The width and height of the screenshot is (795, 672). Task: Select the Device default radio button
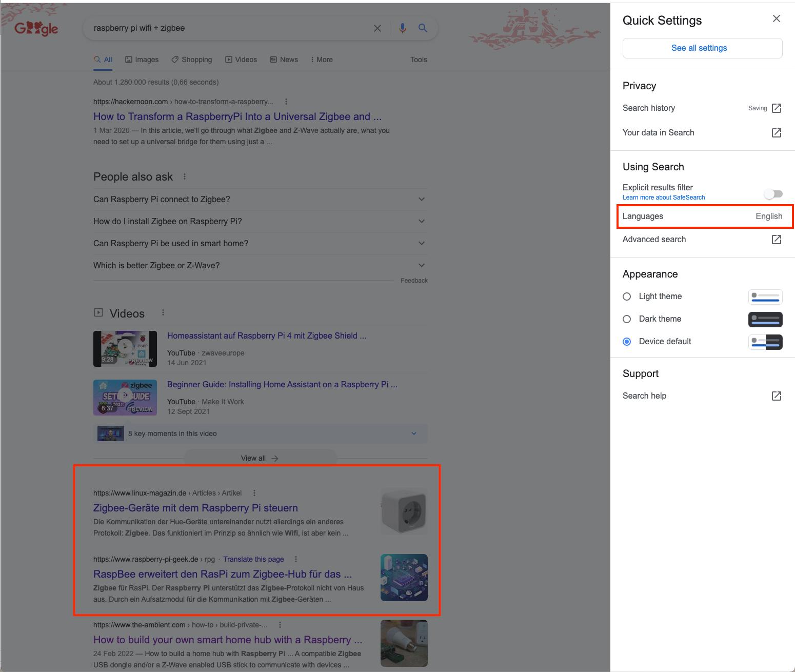point(627,342)
